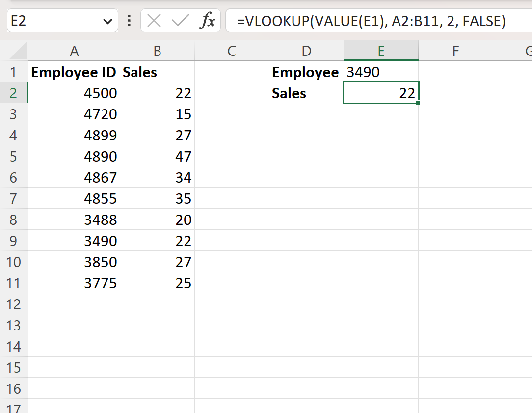Select cell containing employee ID 4890
Screen dimensions: 532x413
point(74,157)
